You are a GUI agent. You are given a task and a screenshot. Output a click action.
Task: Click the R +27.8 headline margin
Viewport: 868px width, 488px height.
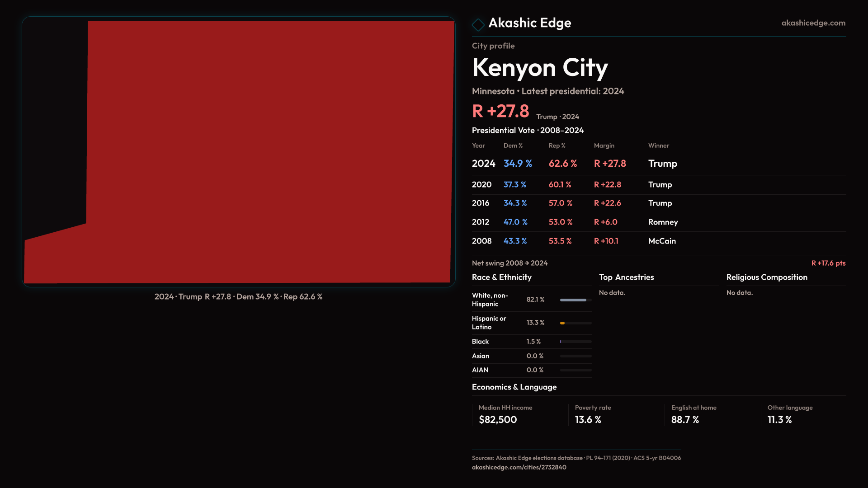(500, 111)
